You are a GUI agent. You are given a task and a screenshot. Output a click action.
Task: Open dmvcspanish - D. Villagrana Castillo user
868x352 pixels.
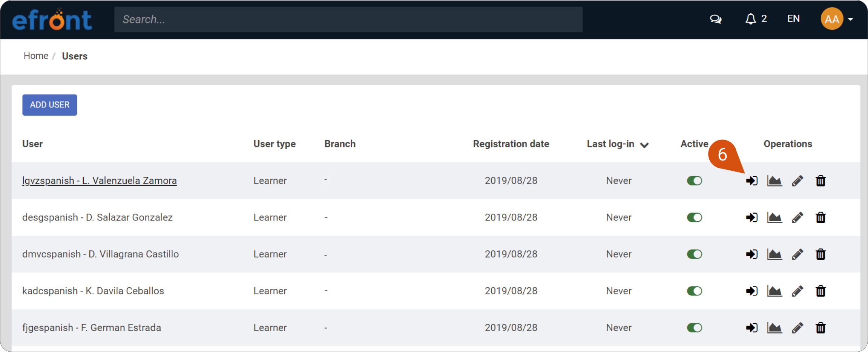[100, 254]
